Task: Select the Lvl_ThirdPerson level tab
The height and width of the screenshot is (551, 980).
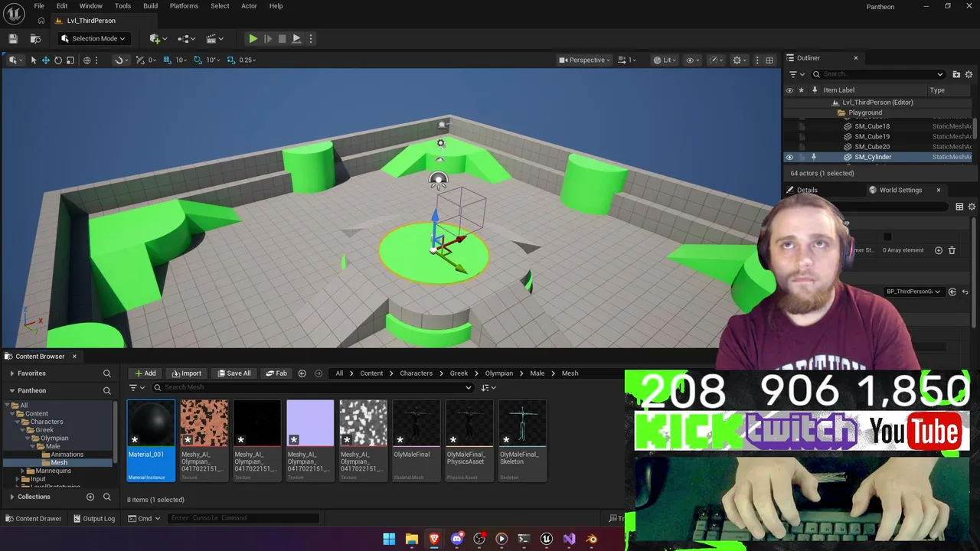Action: point(90,21)
